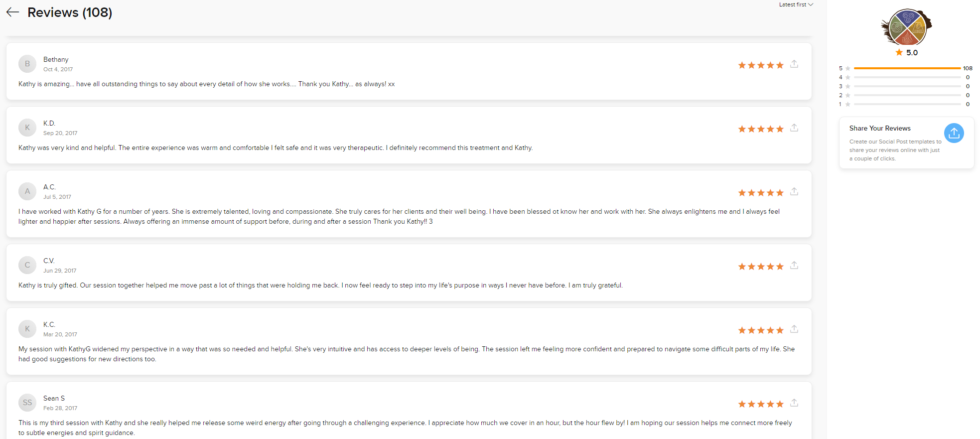Open the Share Your Reviews card title
The height and width of the screenshot is (439, 980).
pos(880,129)
